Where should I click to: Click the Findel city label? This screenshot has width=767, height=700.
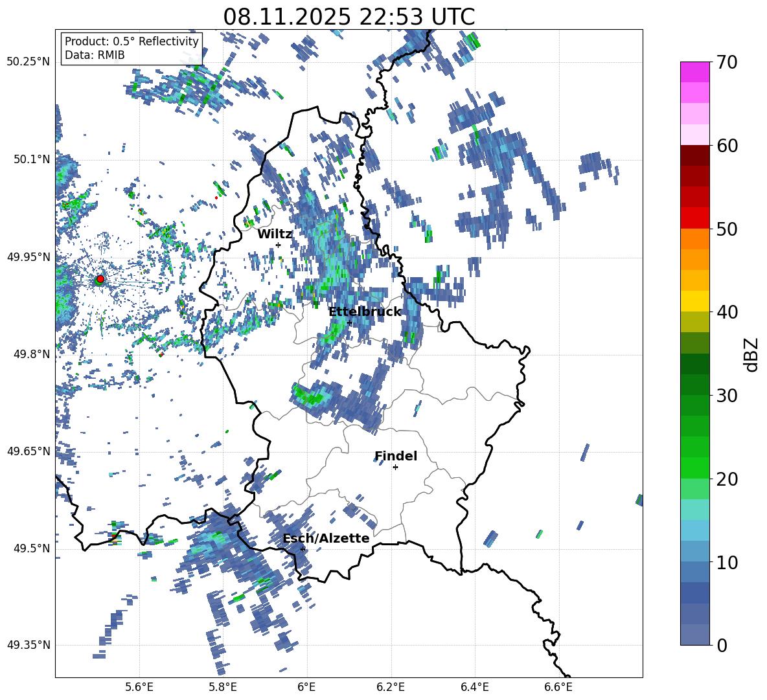[396, 456]
